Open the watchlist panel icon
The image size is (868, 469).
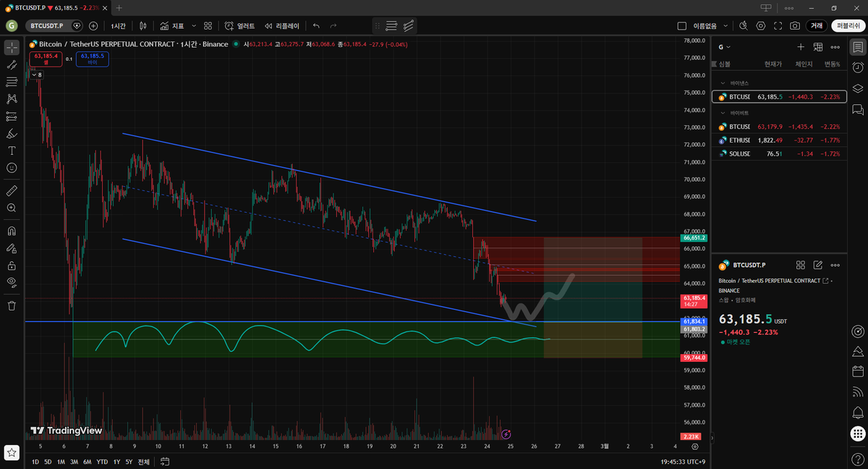point(858,47)
